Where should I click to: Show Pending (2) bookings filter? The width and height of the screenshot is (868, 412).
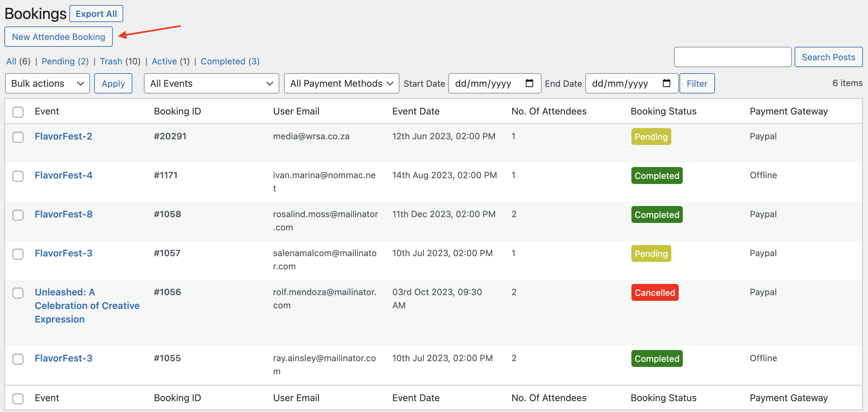point(65,61)
